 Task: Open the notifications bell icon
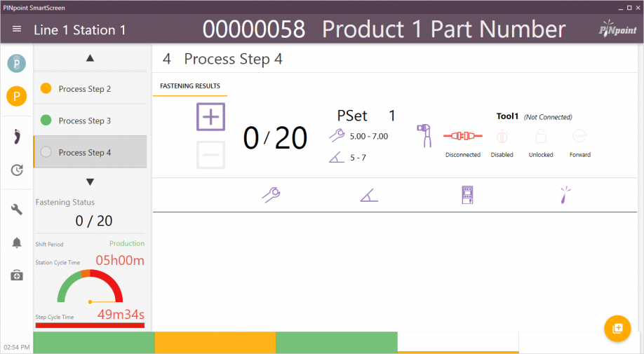click(x=17, y=243)
